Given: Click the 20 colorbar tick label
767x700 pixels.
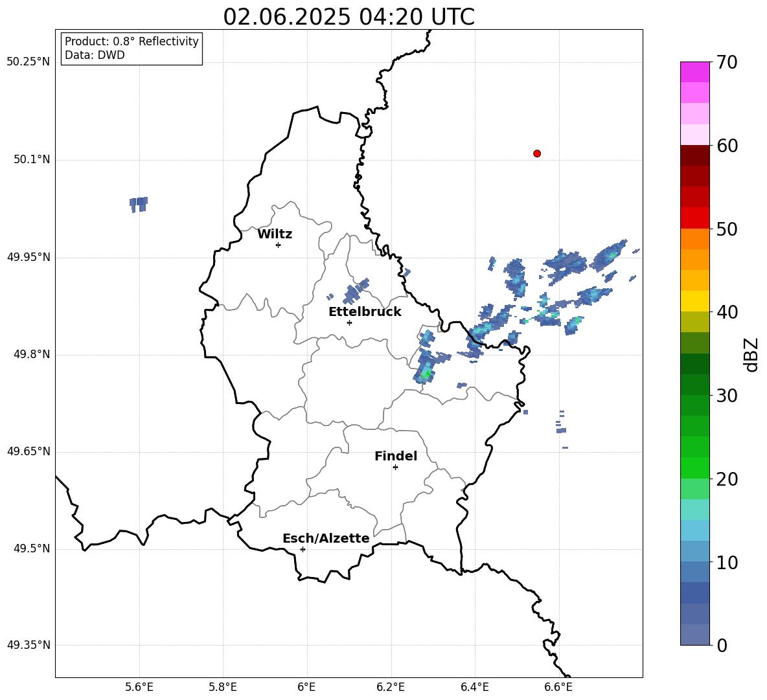Looking at the screenshot, I should (727, 479).
